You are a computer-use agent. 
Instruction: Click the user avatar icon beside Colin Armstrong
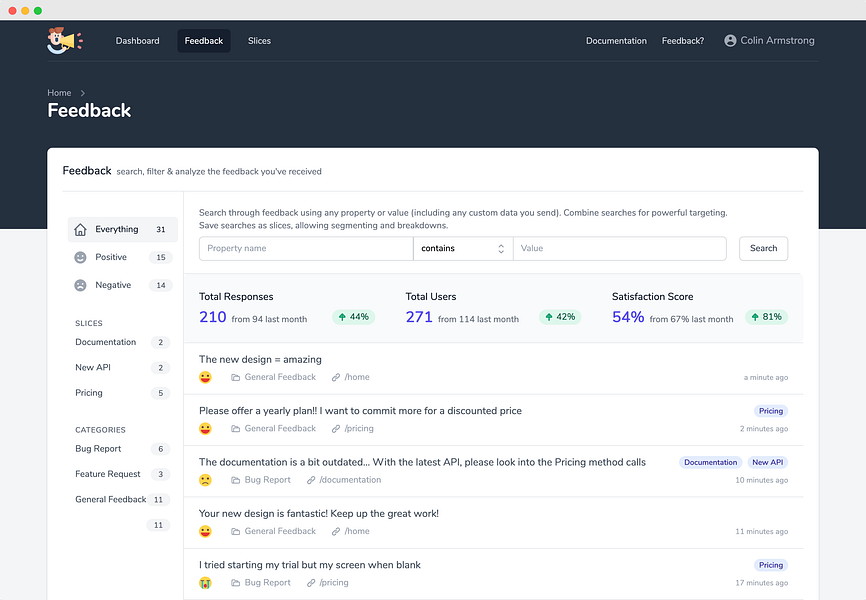tap(730, 41)
